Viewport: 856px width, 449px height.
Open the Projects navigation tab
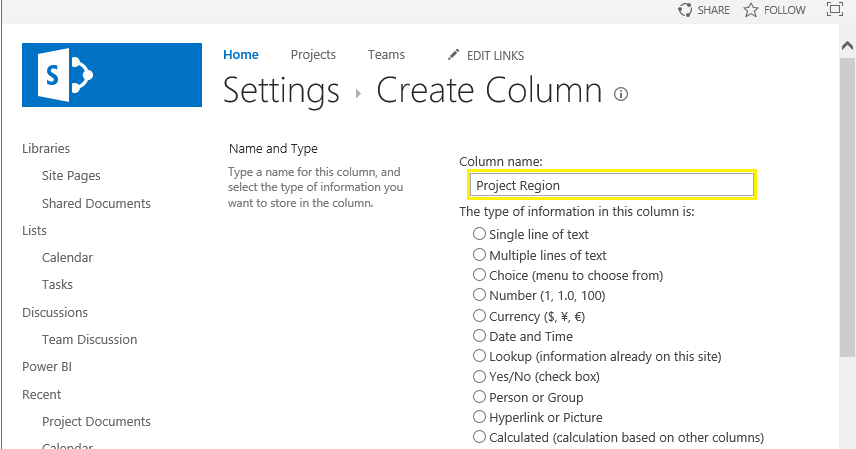click(x=313, y=55)
